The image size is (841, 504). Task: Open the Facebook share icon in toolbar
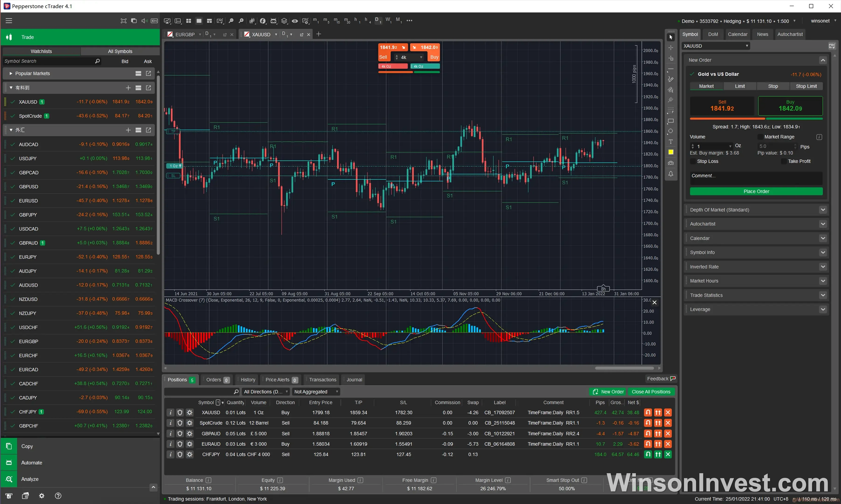click(263, 21)
